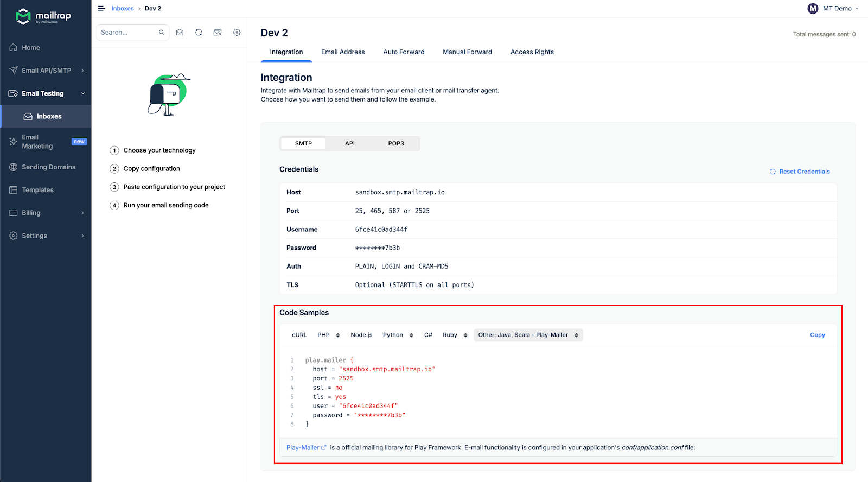
Task: Click the TLS value 'Optional (STARTTLS on all ports)'
Action: coord(414,285)
